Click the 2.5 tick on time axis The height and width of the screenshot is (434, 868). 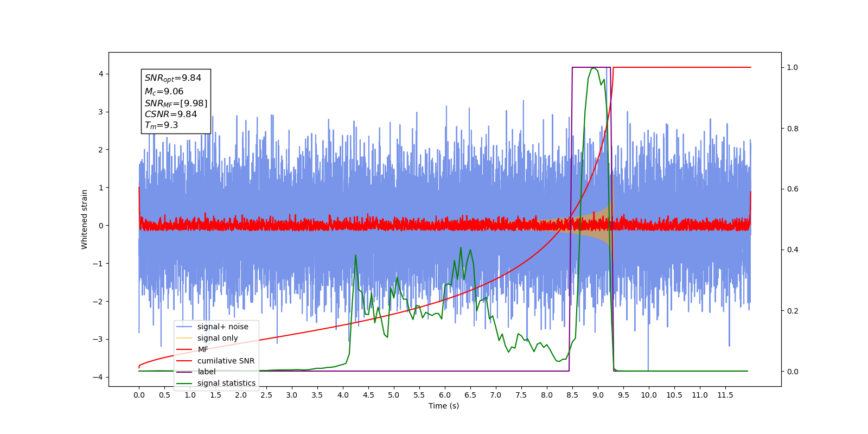click(x=266, y=395)
